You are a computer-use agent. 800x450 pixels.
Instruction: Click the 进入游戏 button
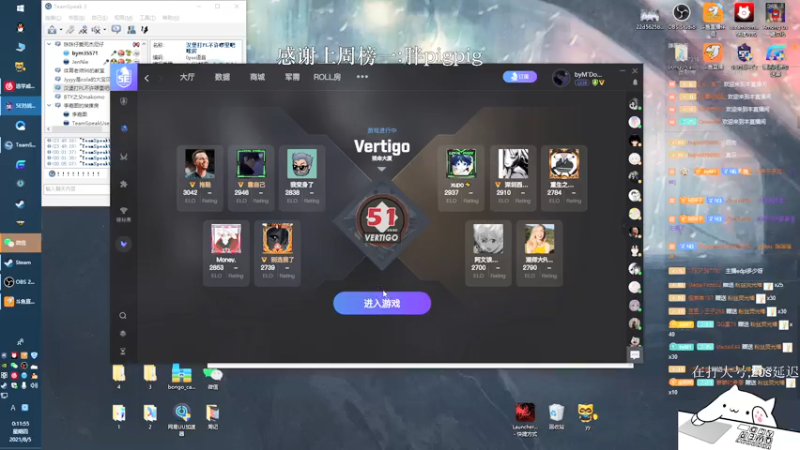tap(382, 303)
